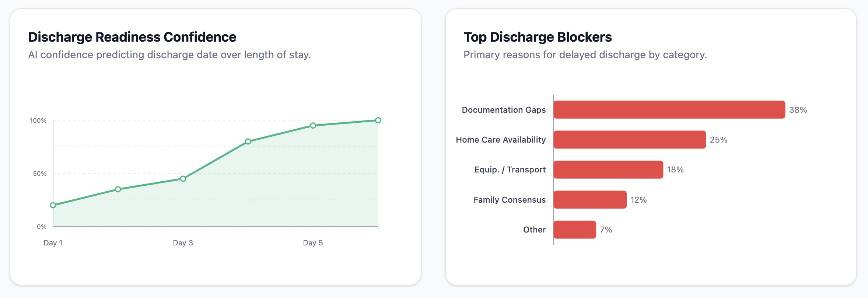Select the Day 3 data point marker
Image resolution: width=868 pixels, height=297 pixels.
183,179
